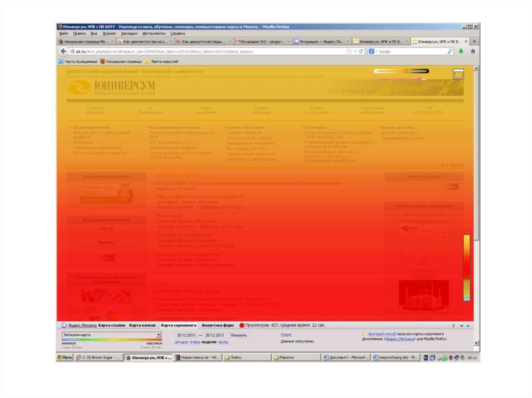Open the address bar history dropdown

(x=355, y=51)
